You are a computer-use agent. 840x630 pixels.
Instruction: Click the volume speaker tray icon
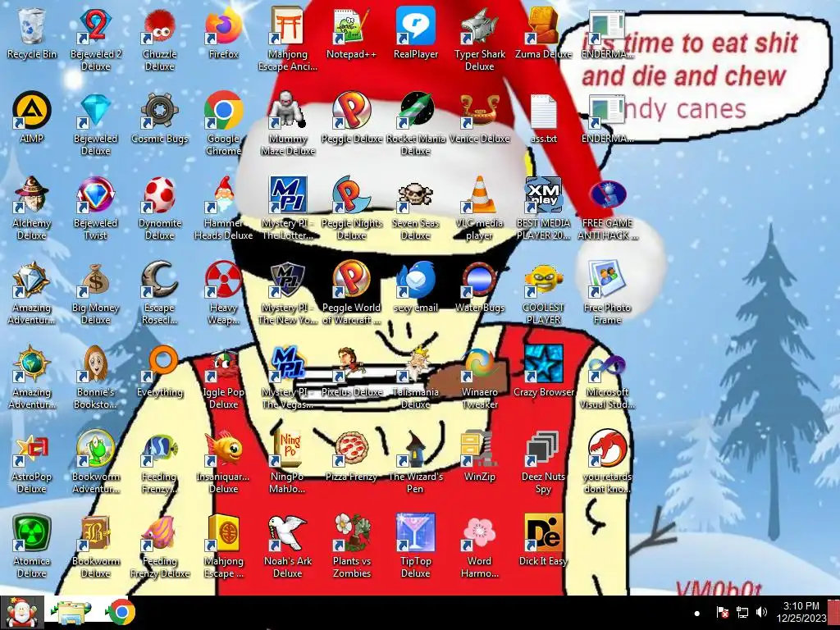pos(760,612)
